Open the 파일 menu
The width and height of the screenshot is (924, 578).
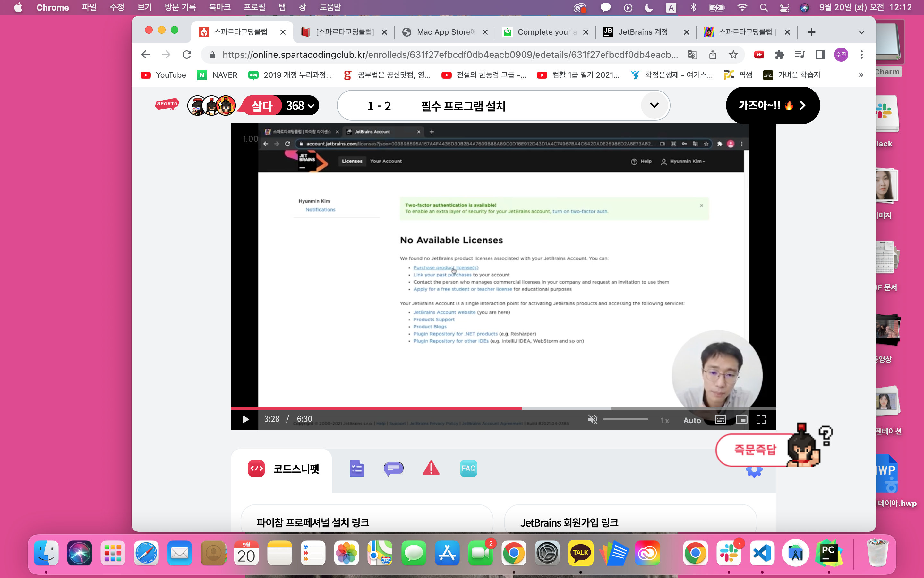89,7
